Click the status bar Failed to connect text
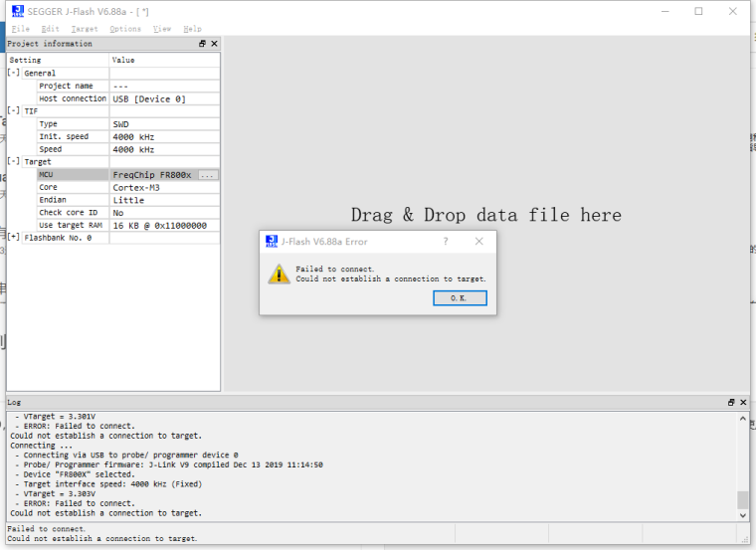The height and width of the screenshot is (550, 756). 47,529
